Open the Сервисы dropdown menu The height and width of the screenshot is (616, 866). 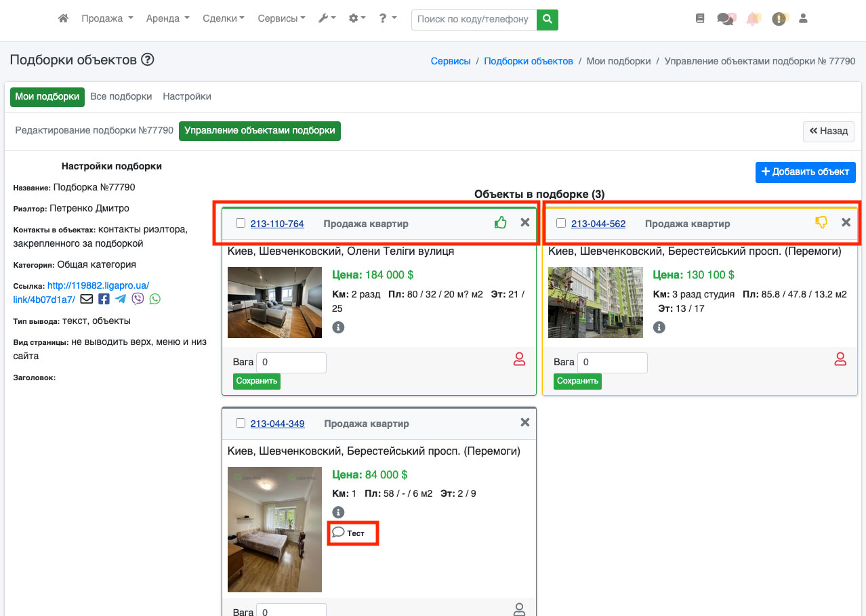click(x=281, y=19)
